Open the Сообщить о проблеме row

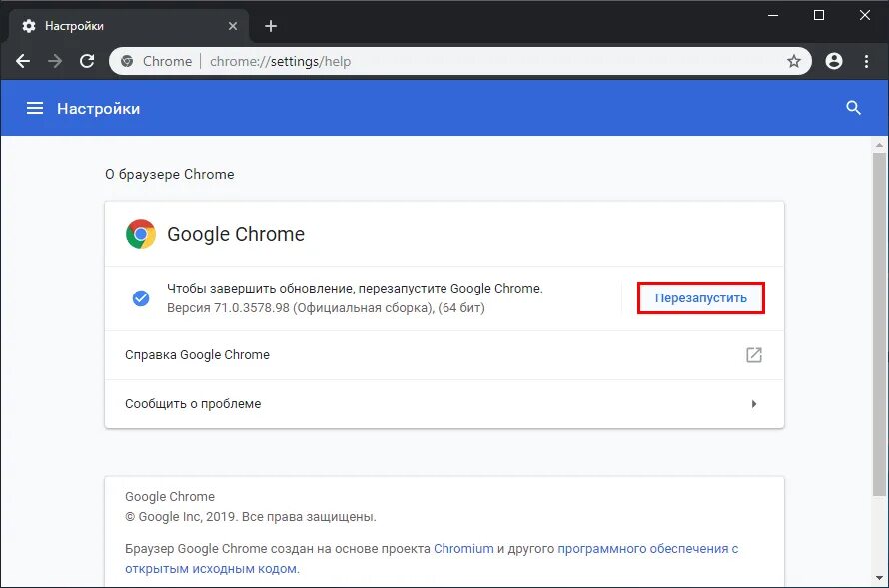(x=444, y=404)
